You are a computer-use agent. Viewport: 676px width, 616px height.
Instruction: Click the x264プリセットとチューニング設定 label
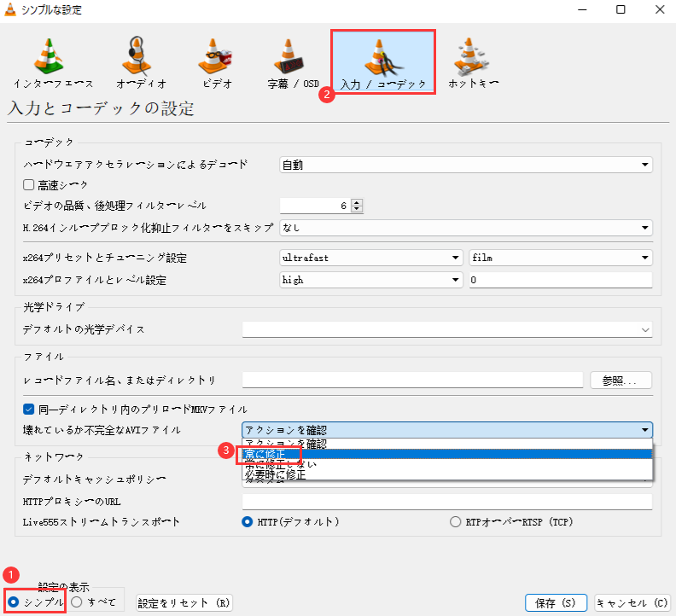[105, 258]
